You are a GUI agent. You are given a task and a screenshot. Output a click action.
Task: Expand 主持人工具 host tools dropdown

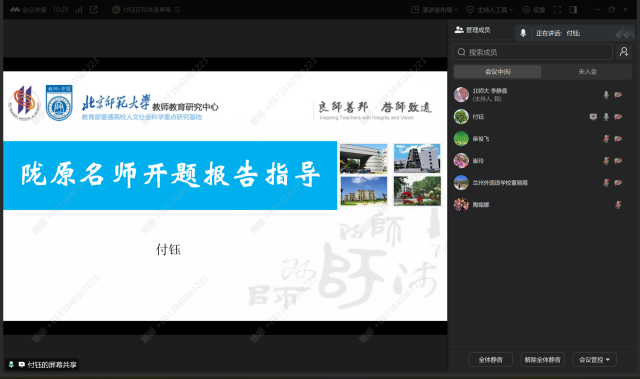click(x=490, y=10)
